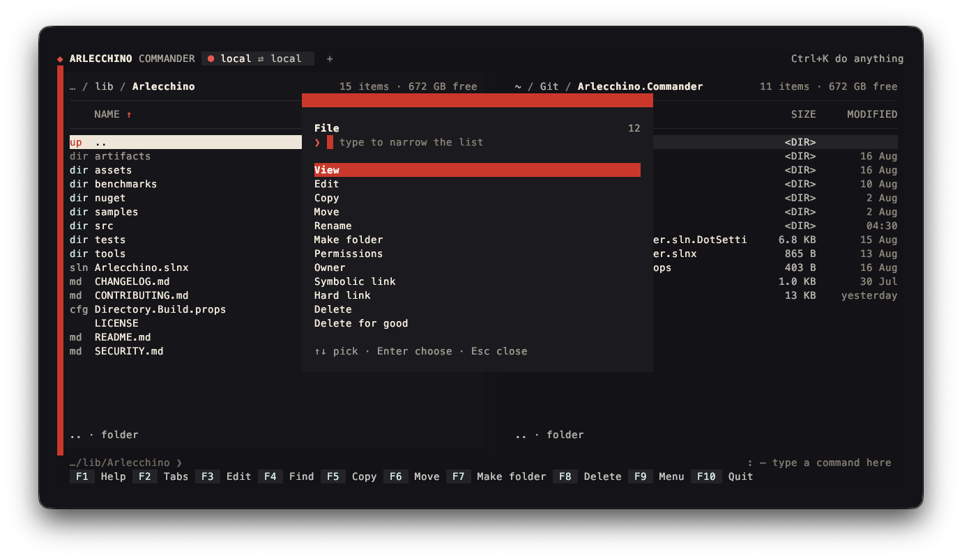The image size is (962, 560).
Task: Click the Arlecchino.Commander breadcrumb
Action: pyautogui.click(x=640, y=86)
